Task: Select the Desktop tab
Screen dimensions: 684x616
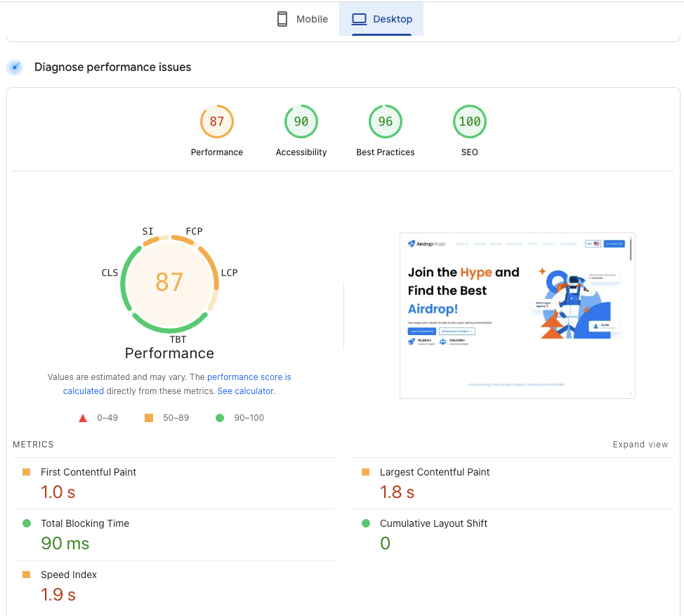Action: (x=381, y=19)
